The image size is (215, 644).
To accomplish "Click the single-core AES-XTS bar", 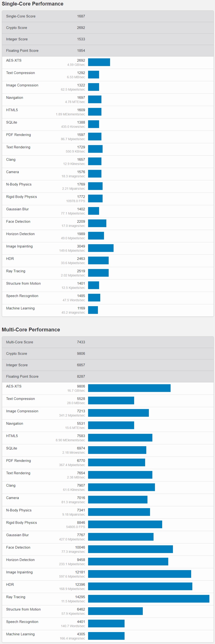I will tap(99, 62).
